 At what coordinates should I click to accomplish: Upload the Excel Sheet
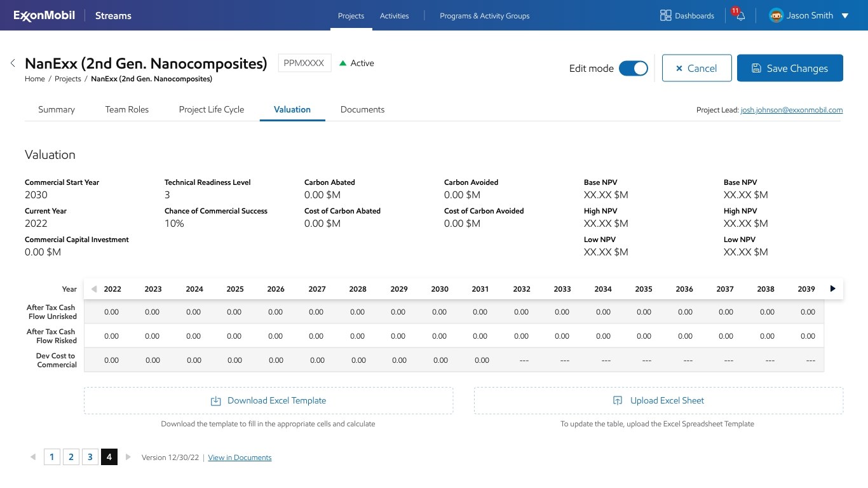659,401
